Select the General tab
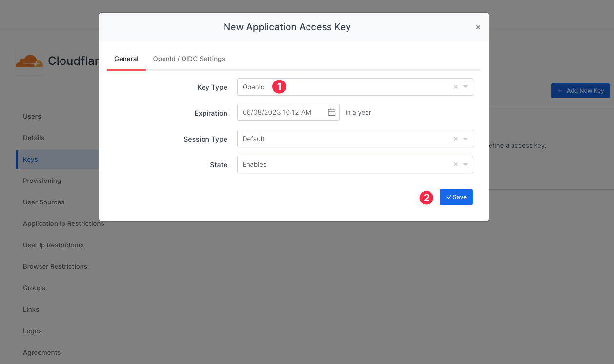 126,59
